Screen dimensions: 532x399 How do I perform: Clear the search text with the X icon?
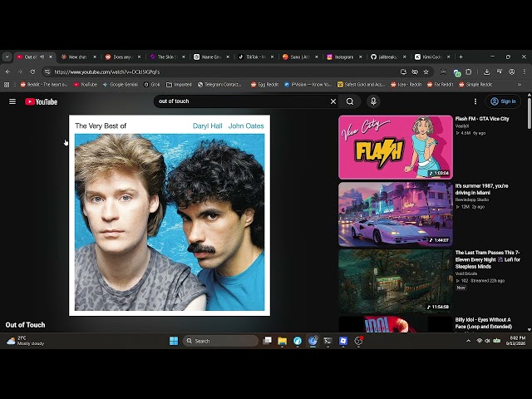click(x=333, y=101)
